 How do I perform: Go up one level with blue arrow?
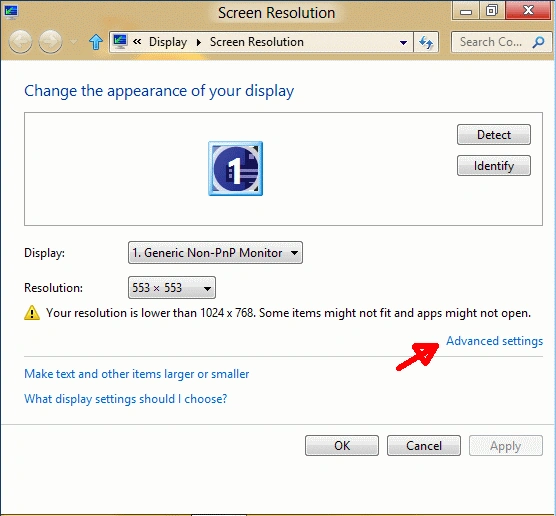pos(95,42)
